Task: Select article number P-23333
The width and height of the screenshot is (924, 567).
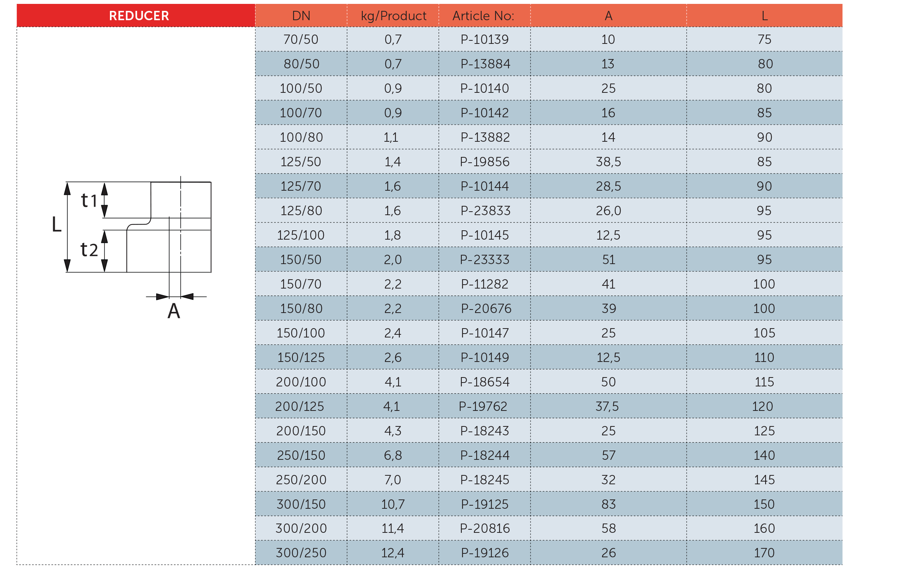Action: pyautogui.click(x=484, y=259)
